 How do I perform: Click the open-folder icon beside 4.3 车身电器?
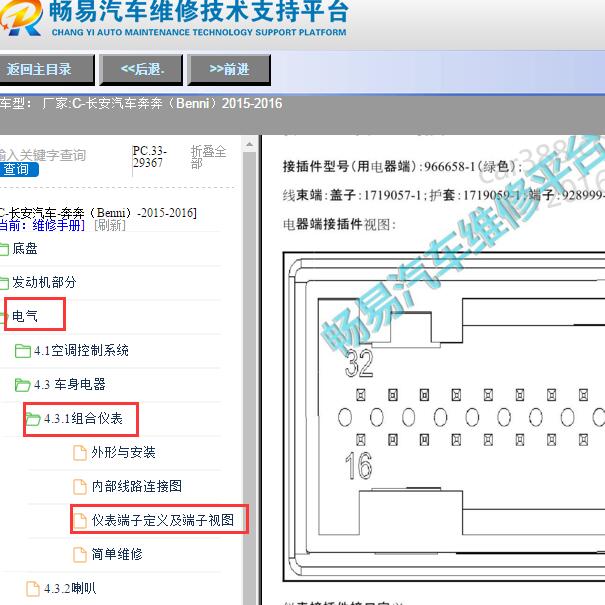tap(22, 385)
